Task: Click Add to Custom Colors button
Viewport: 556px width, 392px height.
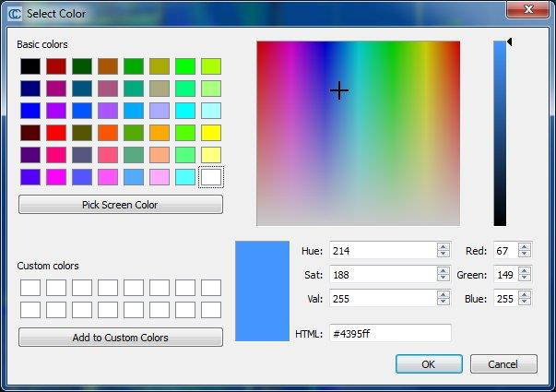Action: pos(121,338)
